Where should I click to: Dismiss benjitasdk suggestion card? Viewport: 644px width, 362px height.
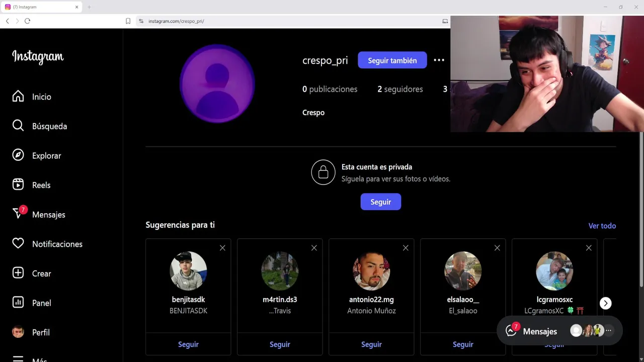[x=222, y=248]
